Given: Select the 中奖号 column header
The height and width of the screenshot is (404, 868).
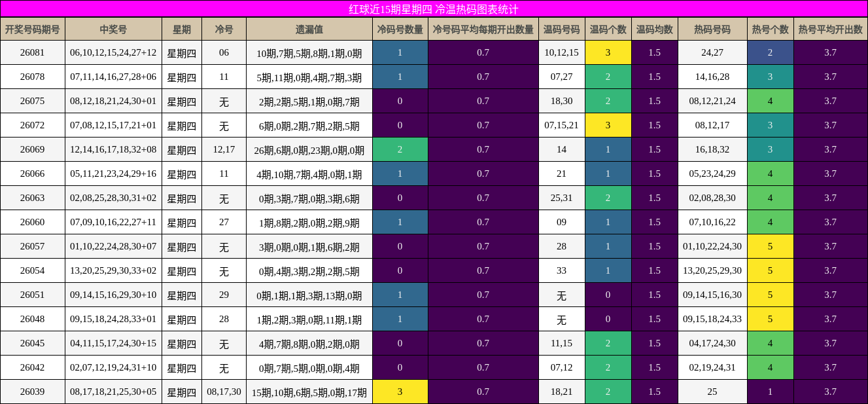Looking at the screenshot, I should [114, 29].
